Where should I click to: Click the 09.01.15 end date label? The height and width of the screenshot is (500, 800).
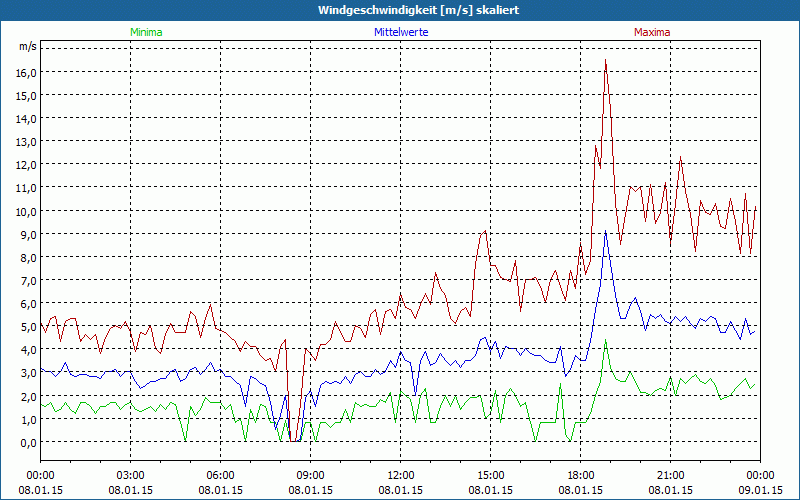(760, 490)
